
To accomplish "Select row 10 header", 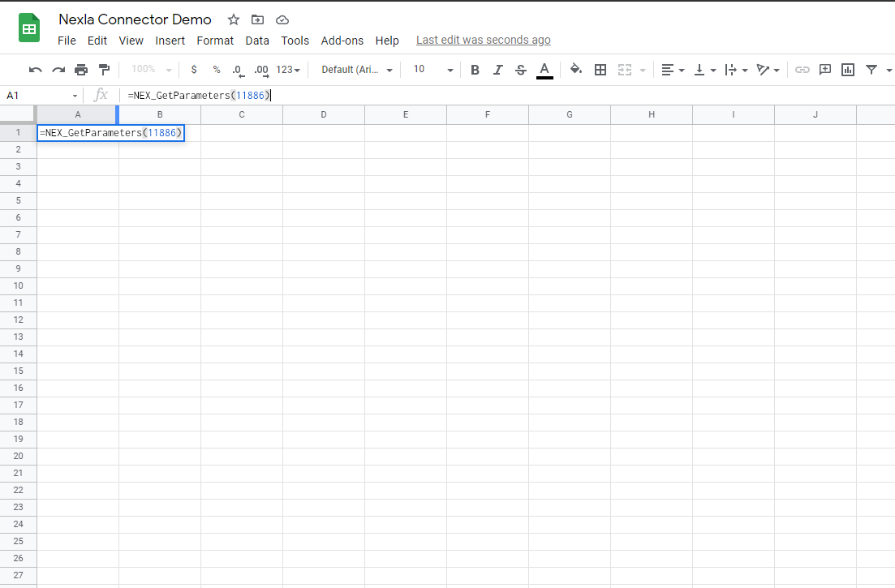I will (19, 285).
